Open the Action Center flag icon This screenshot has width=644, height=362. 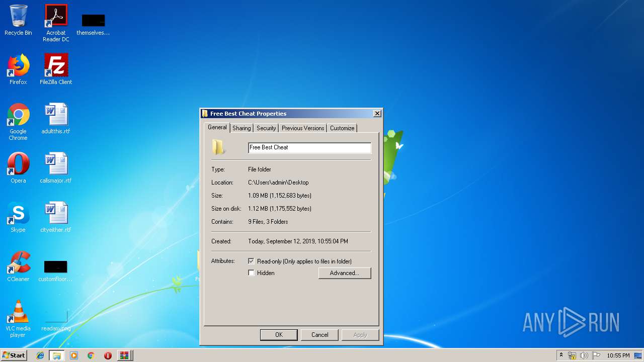tap(596, 355)
